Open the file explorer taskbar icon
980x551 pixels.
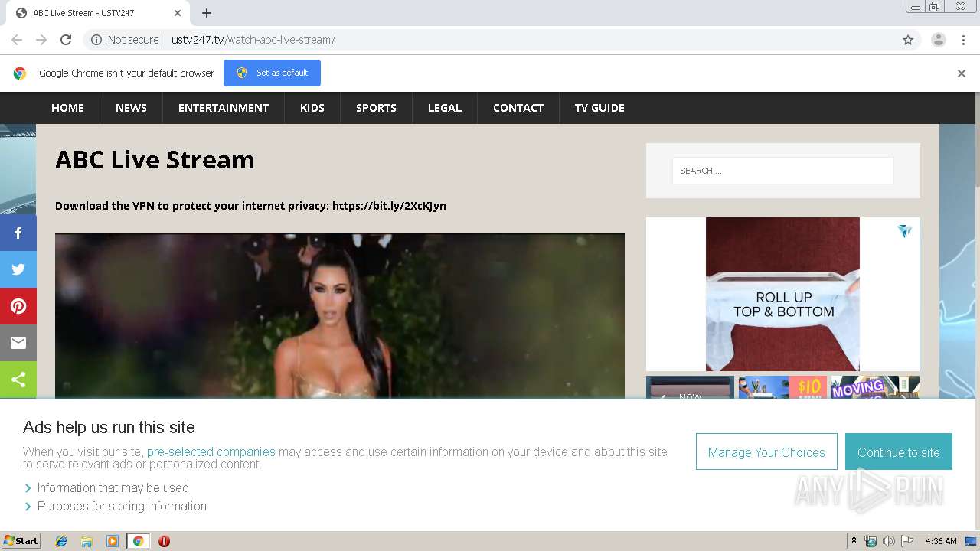click(x=87, y=541)
